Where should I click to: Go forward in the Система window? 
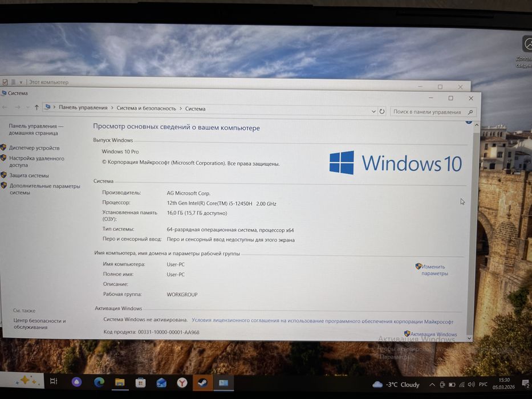click(x=18, y=107)
